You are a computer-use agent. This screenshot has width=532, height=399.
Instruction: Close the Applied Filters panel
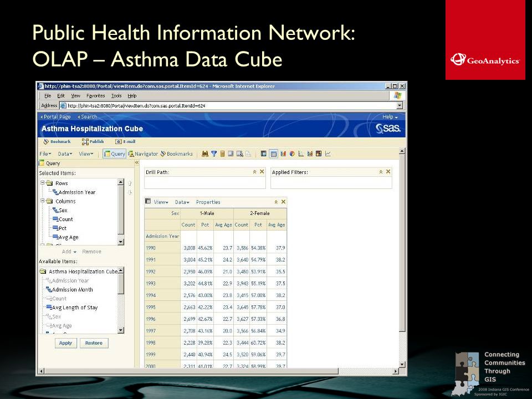[x=388, y=172]
